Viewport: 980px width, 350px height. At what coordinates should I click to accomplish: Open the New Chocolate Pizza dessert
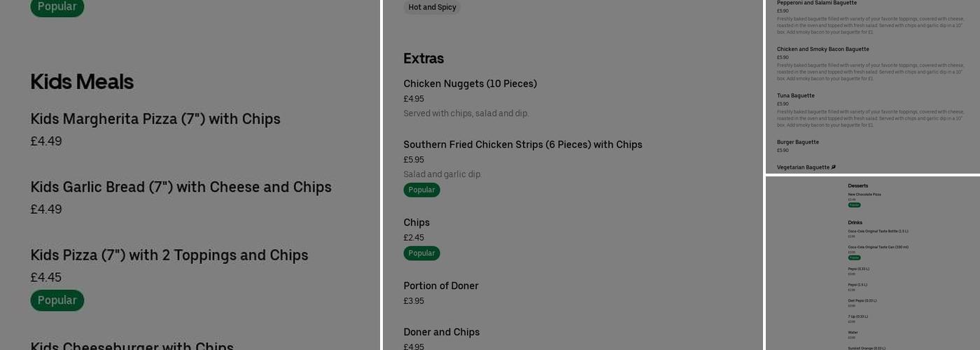[864, 195]
